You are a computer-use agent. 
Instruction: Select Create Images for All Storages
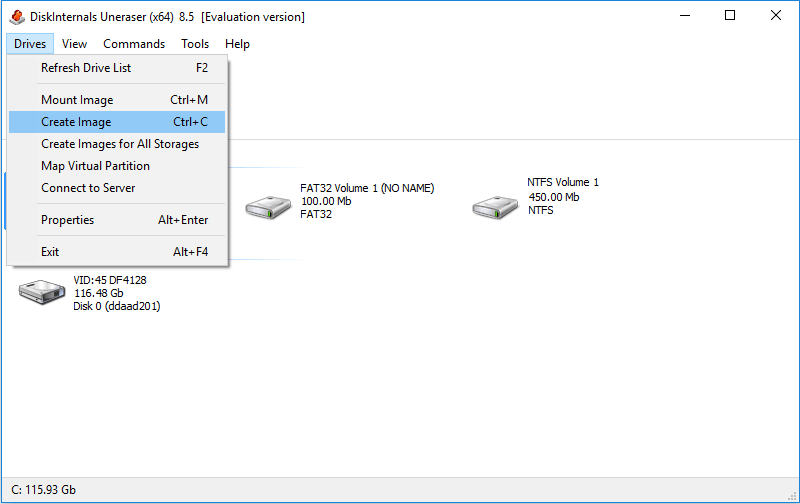coord(117,144)
